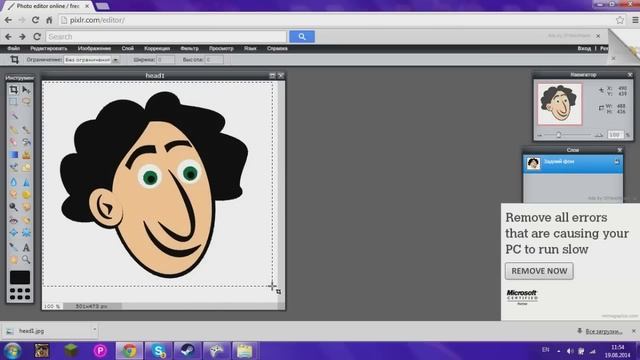
Task: Open the Язык menu
Action: 250,49
